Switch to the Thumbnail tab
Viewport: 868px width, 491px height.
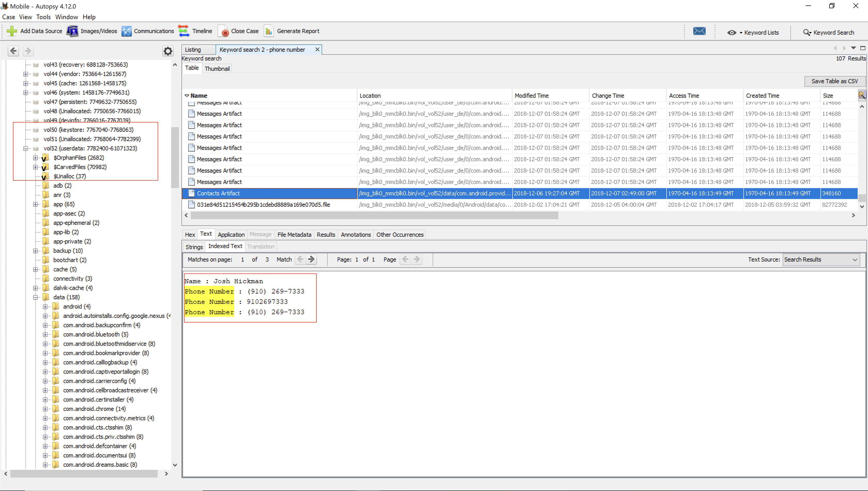(x=217, y=68)
